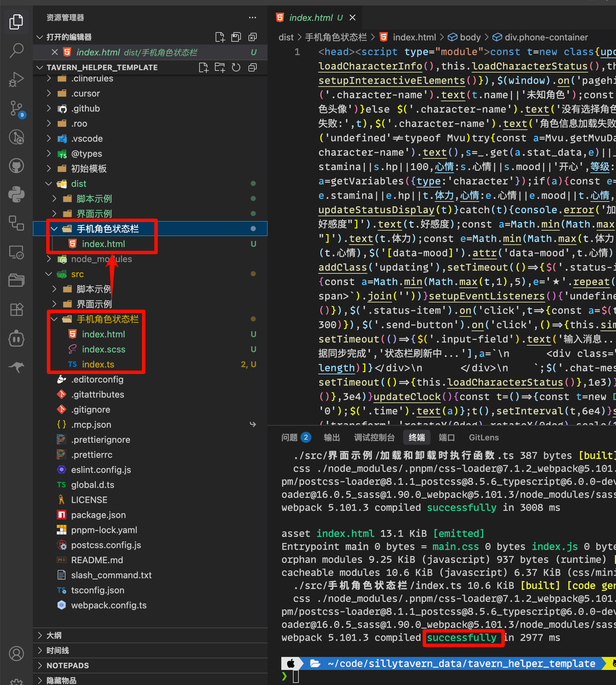Switch to the 调试控制台 tab
Viewport: 616px width, 685px height.
coord(374,437)
